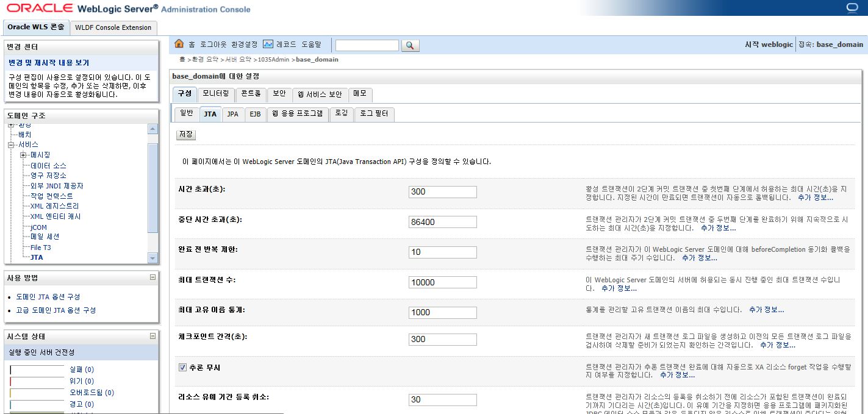
Task: Select 작업 컨텍스트 tree item
Action: (52, 196)
